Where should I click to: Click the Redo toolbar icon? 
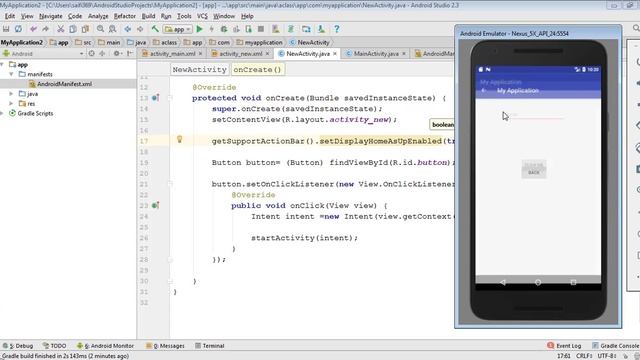45,29
